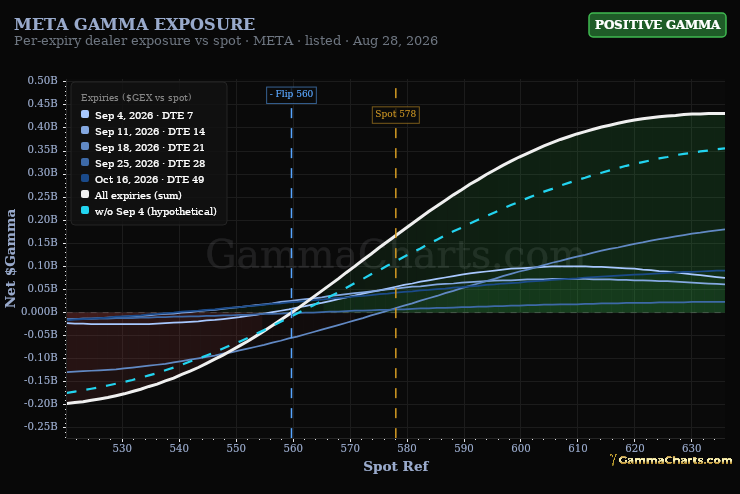Screen dimensions: 740x494
Task: Click y-axis label 0.000B
Action: 40,312
